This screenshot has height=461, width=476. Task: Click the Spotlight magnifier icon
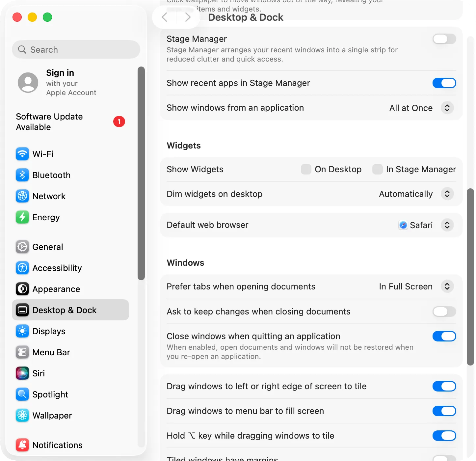pyautogui.click(x=22, y=394)
